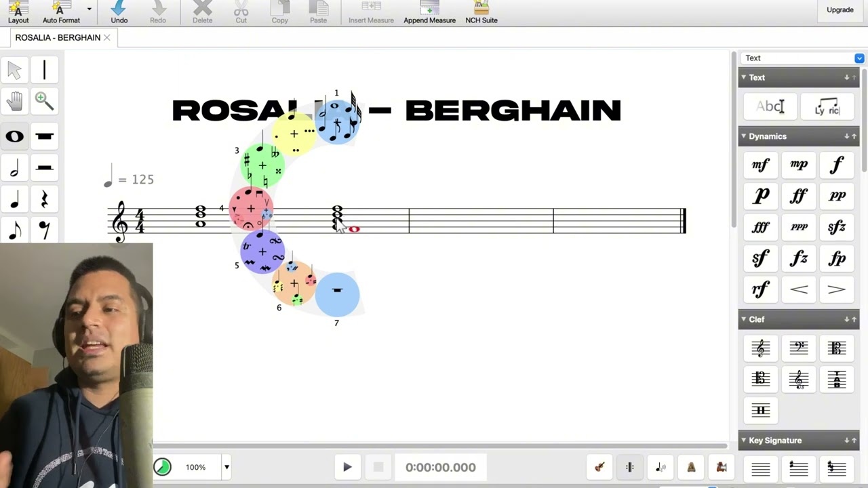Click the Lyrics text tool
This screenshot has height=488, width=868.
(x=827, y=106)
